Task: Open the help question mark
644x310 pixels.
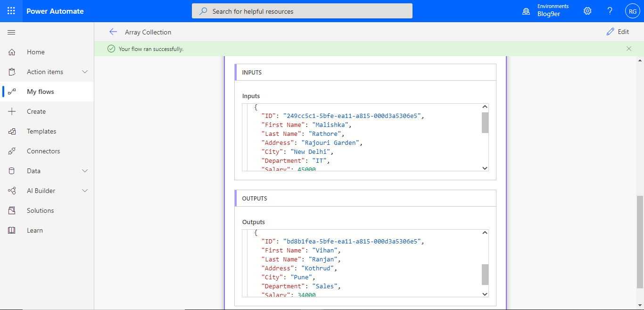Action: coord(610,10)
